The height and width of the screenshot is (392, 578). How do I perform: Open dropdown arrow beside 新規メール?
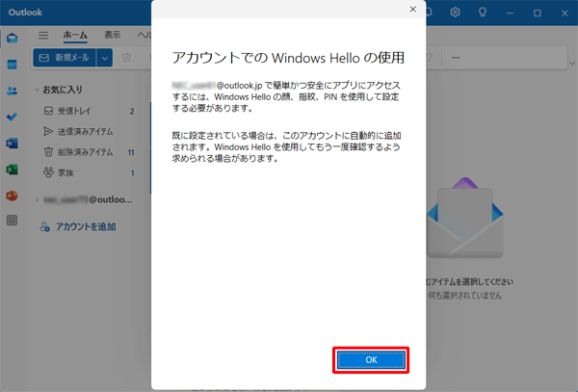[x=105, y=58]
